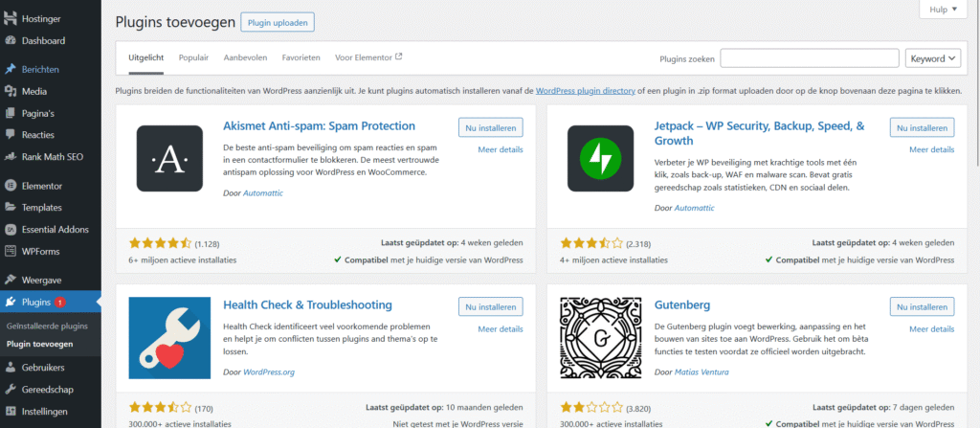Open Meer details for Gutenberg
The height and width of the screenshot is (428, 980).
[932, 329]
